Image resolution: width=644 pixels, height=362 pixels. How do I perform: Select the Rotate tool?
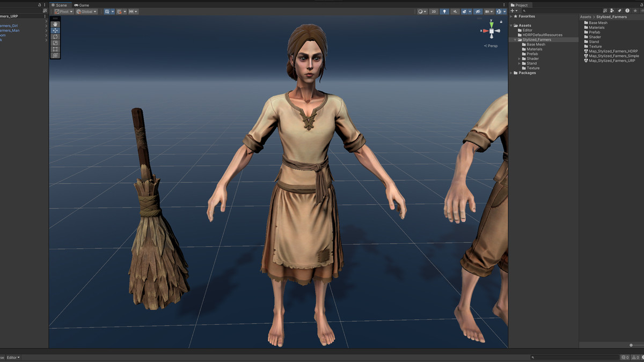55,36
